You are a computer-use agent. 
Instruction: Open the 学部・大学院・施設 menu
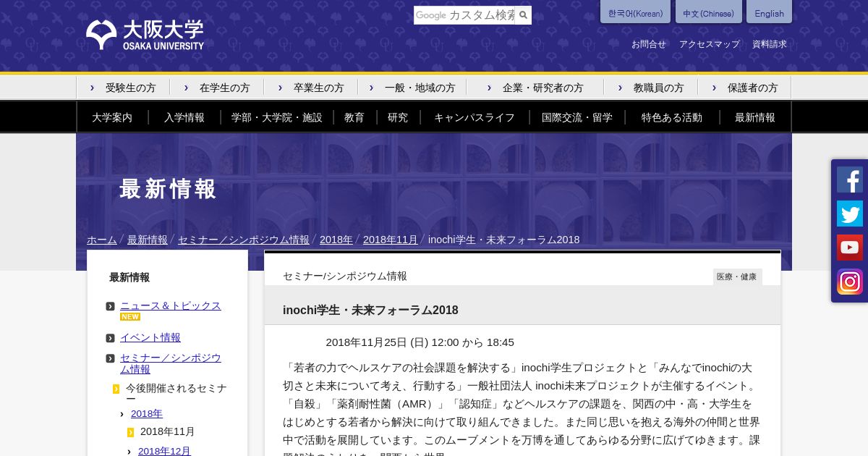click(277, 117)
